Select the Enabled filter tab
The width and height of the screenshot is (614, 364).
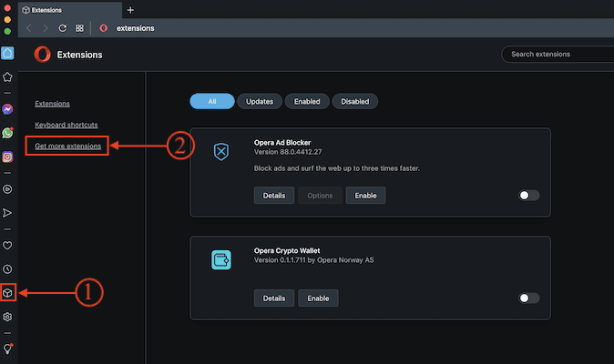pos(307,101)
